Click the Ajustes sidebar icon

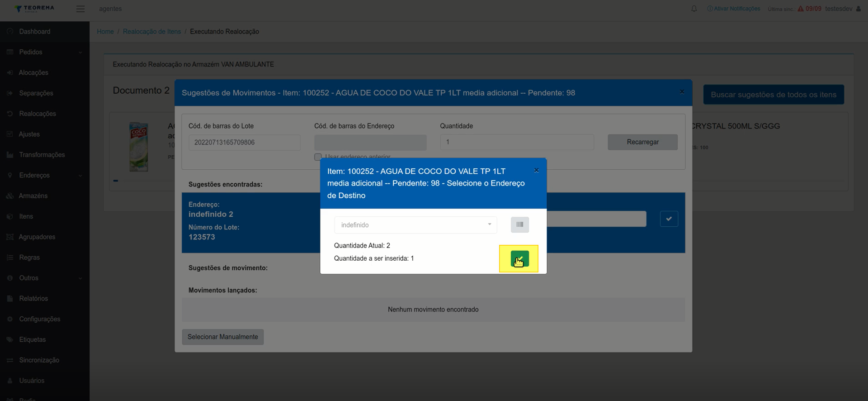(x=10, y=134)
